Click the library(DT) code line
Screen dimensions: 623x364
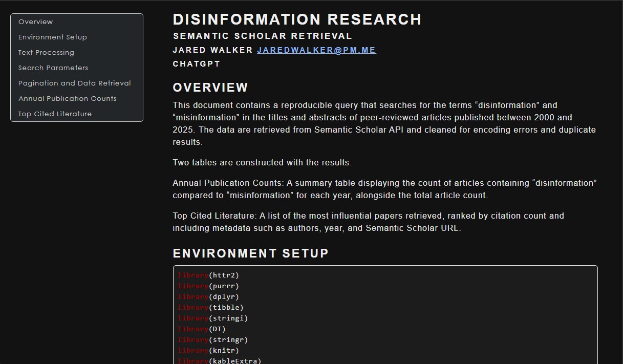(x=202, y=329)
